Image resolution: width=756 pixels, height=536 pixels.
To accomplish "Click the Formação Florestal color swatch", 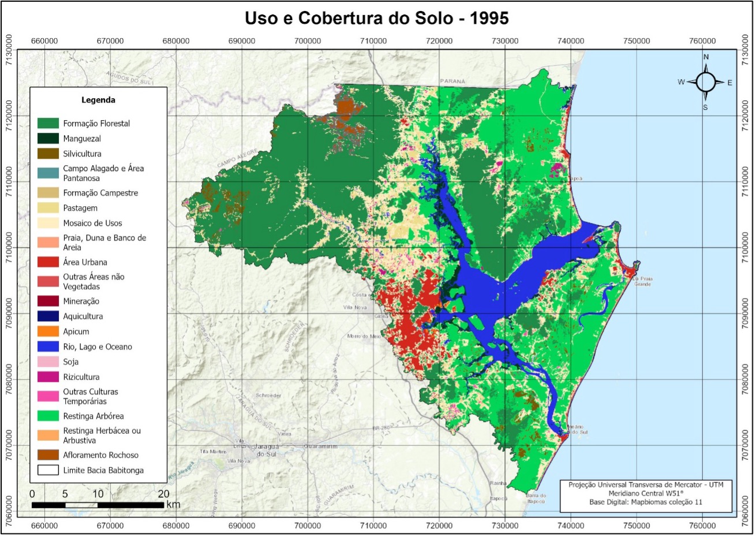I will [x=48, y=123].
